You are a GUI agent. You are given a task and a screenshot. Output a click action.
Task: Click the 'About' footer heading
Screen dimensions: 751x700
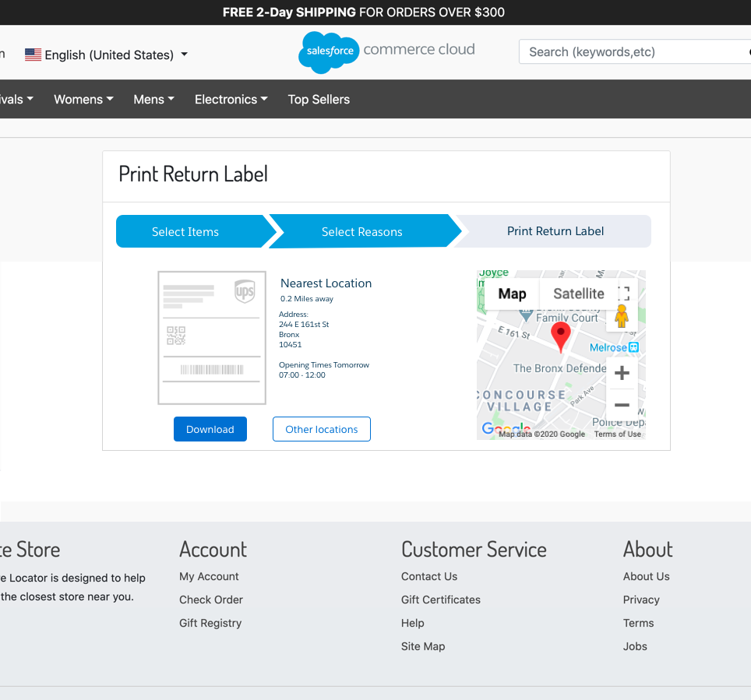(647, 550)
